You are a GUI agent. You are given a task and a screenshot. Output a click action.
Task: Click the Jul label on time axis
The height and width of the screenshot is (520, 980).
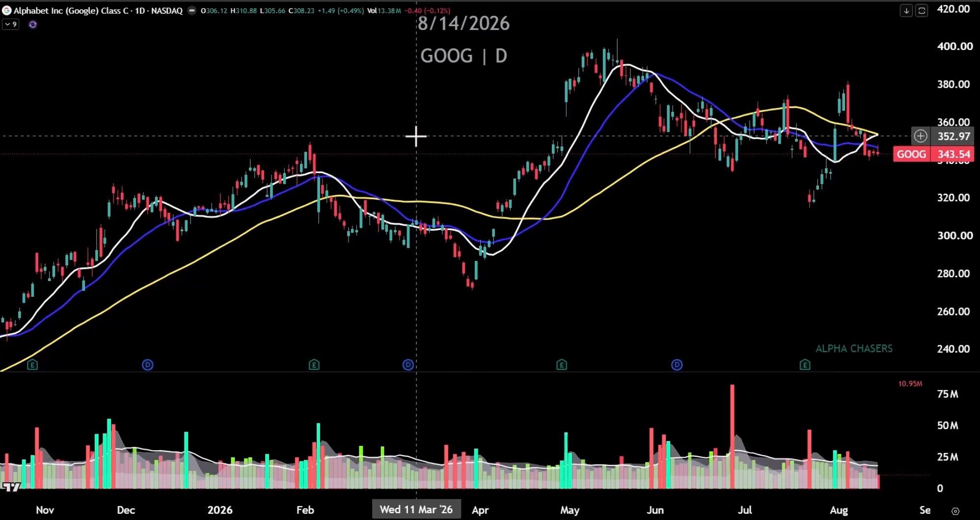tap(745, 510)
